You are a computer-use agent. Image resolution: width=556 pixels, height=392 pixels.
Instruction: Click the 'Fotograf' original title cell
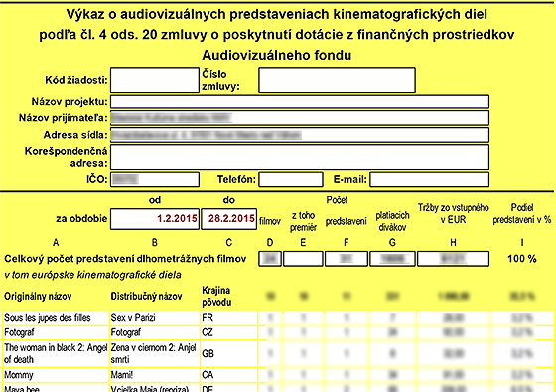(56, 332)
